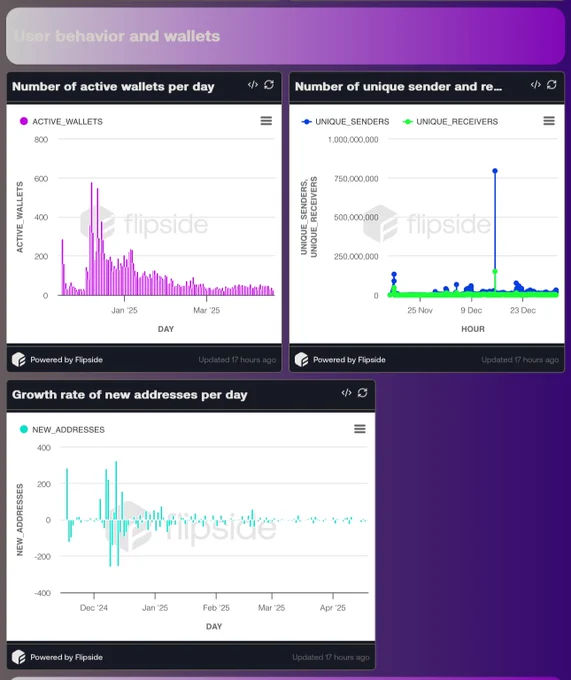Click Flipside logo under growth rate chart

pos(19,657)
